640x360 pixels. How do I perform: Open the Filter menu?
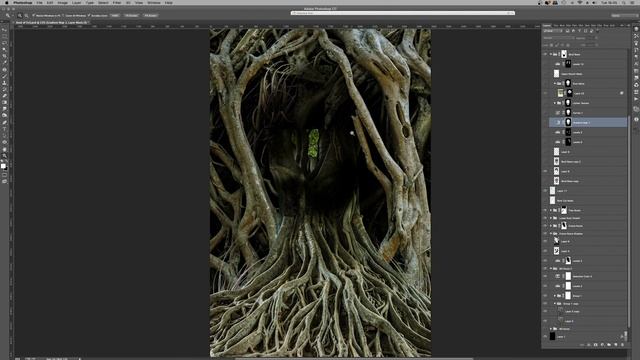pos(117,2)
